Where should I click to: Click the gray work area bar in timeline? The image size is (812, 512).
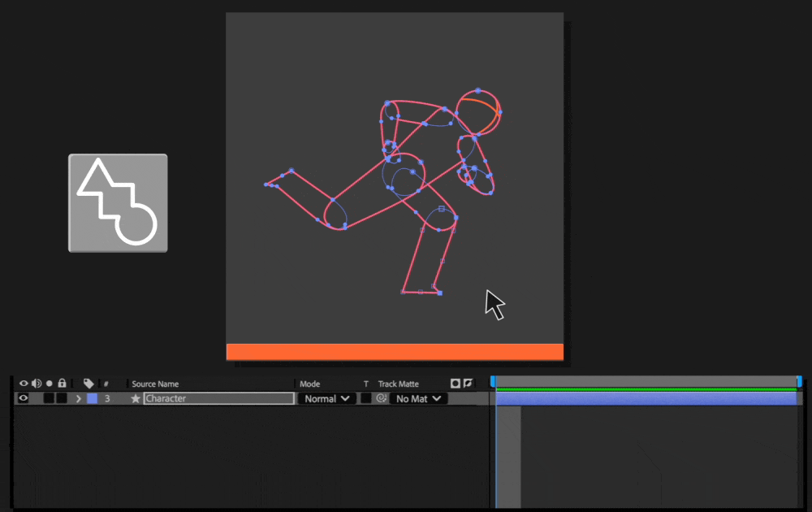(x=646, y=381)
